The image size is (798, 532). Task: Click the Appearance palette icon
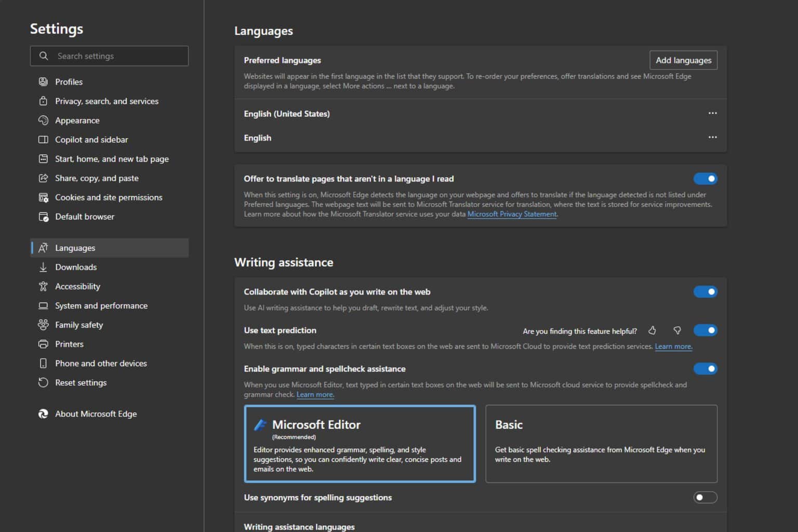[43, 120]
